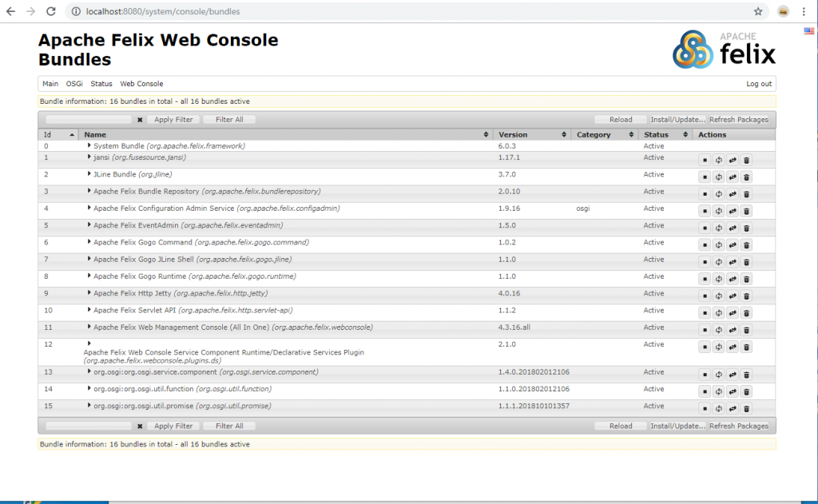Uninstall Apache Felix Configuration Admin Service
The width and height of the screenshot is (818, 504).
(747, 212)
